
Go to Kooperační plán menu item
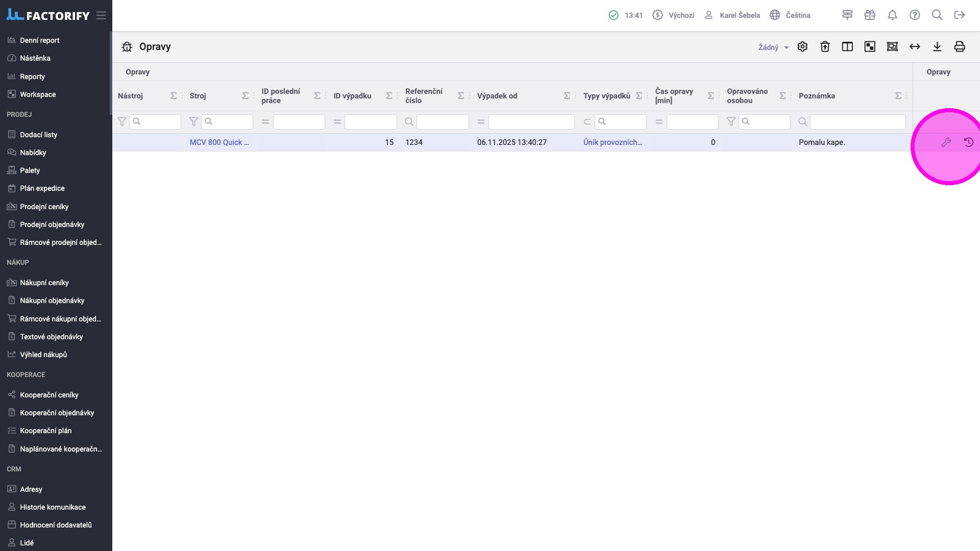coord(45,431)
